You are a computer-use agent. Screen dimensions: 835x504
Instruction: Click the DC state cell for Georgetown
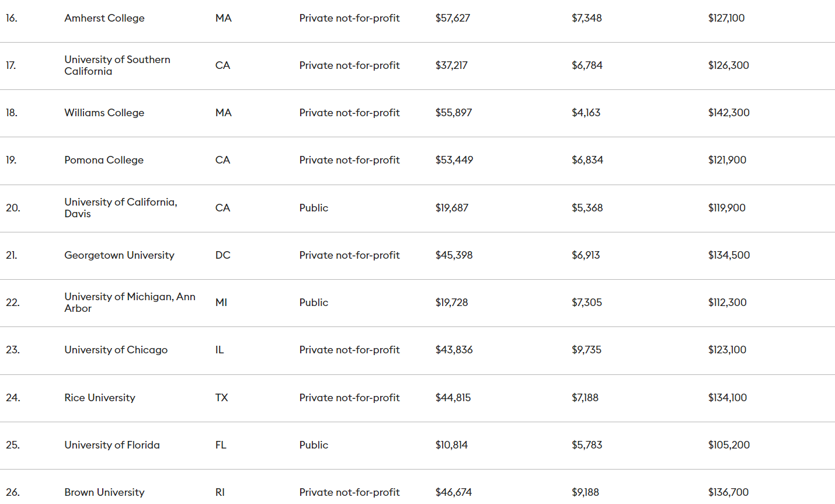coord(222,255)
